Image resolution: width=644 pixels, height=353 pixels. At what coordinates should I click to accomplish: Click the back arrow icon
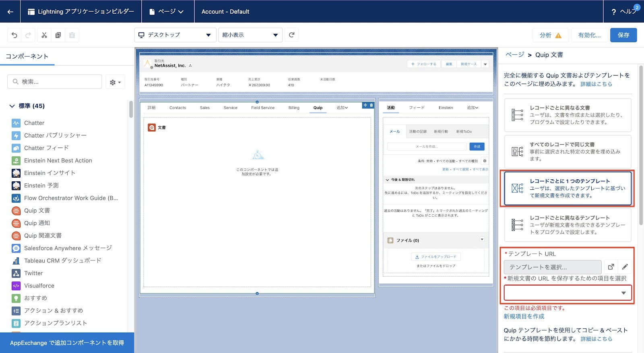tap(10, 12)
